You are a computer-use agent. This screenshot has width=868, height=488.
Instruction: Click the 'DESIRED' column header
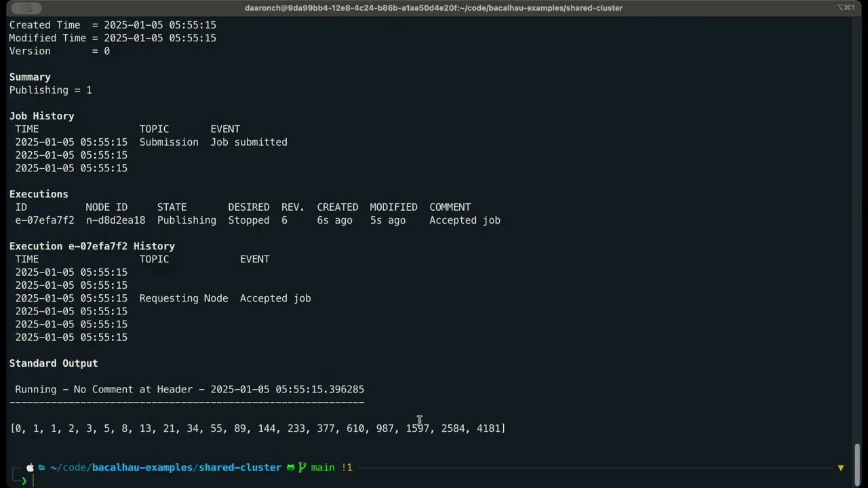point(249,207)
